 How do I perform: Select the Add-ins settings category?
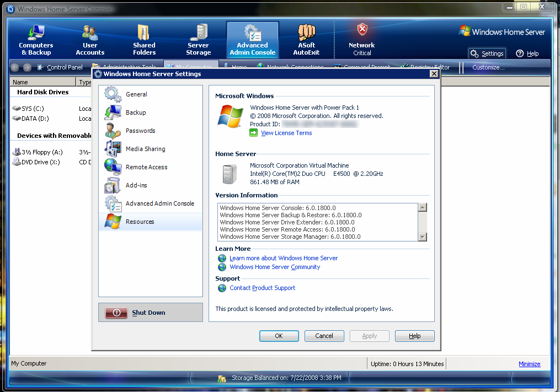pyautogui.click(x=136, y=185)
